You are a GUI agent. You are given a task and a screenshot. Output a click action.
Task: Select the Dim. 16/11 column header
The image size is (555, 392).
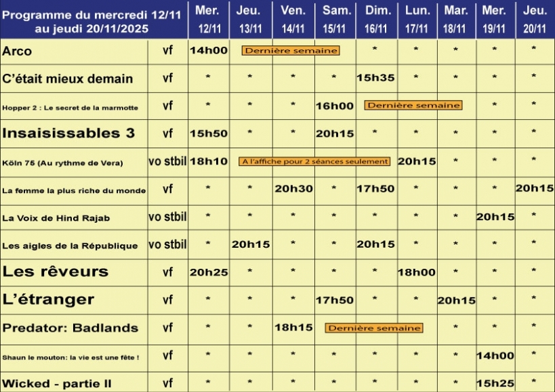click(x=378, y=19)
